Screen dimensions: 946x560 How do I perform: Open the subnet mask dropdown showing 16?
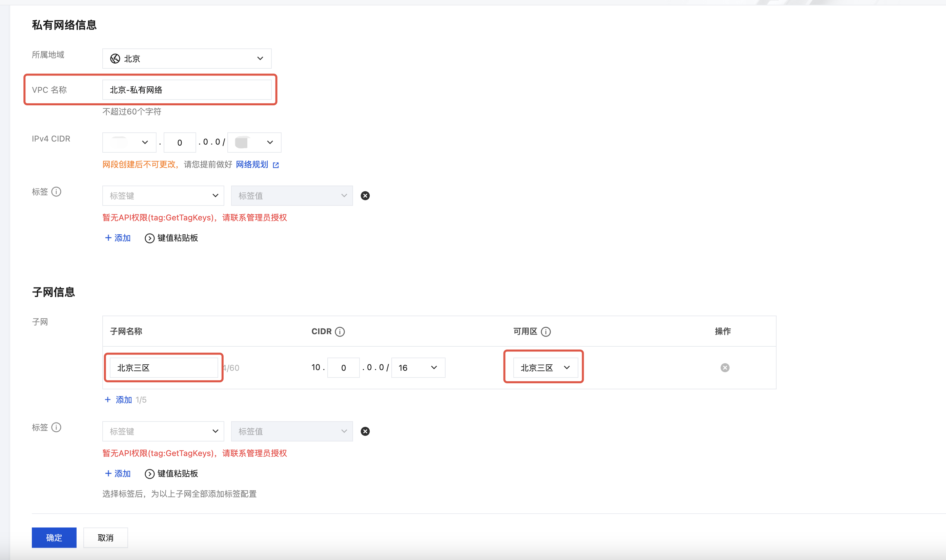pos(418,368)
